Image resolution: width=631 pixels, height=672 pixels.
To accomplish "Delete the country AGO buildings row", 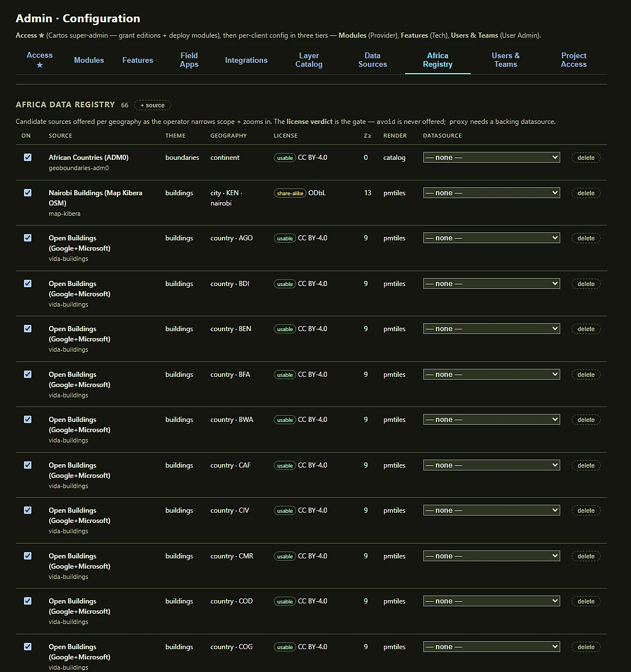I will [585, 238].
